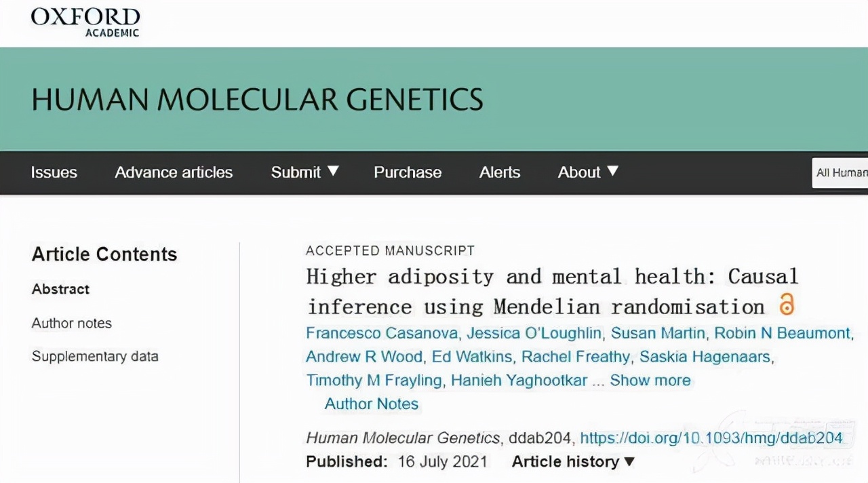Open the Author Notes link below authors

[x=372, y=404]
